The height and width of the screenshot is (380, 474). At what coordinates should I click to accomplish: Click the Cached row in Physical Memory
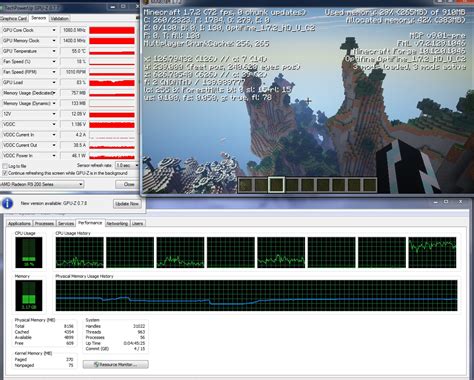point(44,332)
